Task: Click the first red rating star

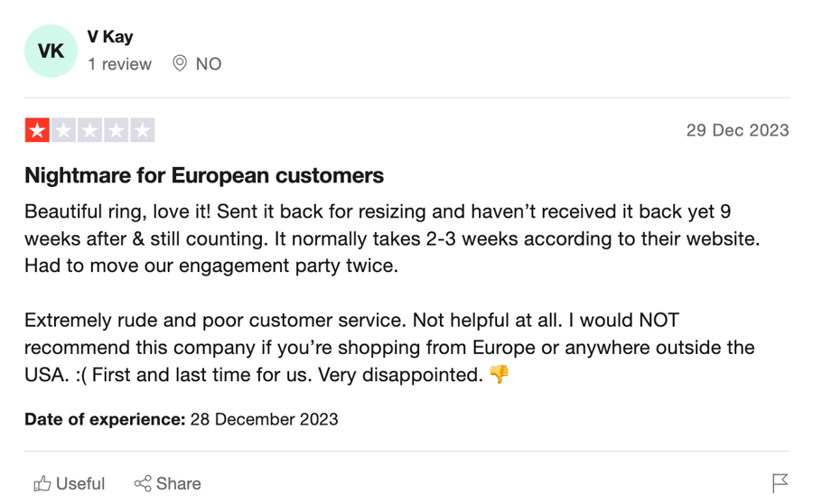Action: [x=37, y=130]
